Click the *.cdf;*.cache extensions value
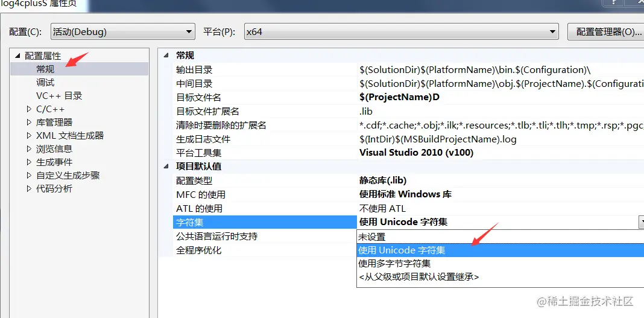The height and width of the screenshot is (318, 644). [502, 126]
